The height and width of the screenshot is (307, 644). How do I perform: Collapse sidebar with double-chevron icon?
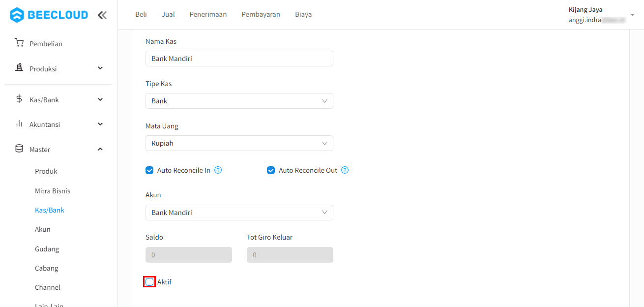tap(102, 15)
